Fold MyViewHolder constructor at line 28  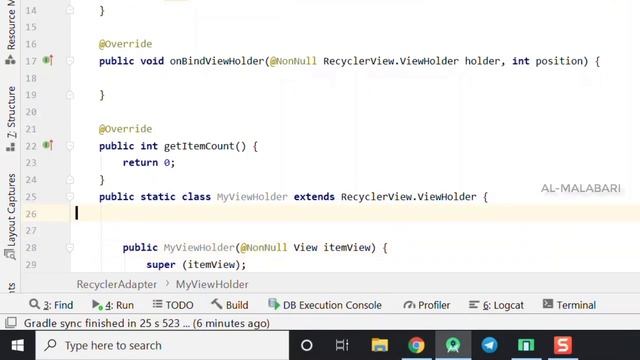[x=70, y=247]
